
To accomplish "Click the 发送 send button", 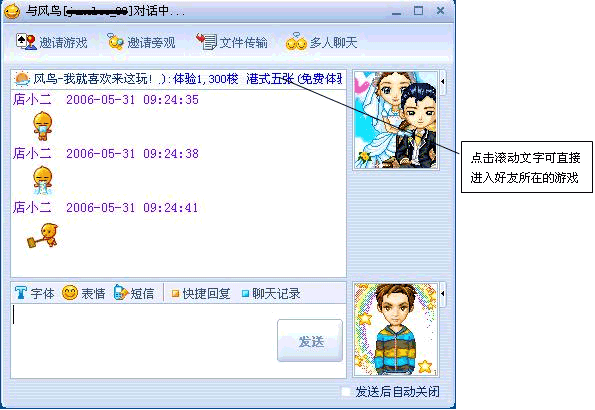I will click(x=310, y=341).
